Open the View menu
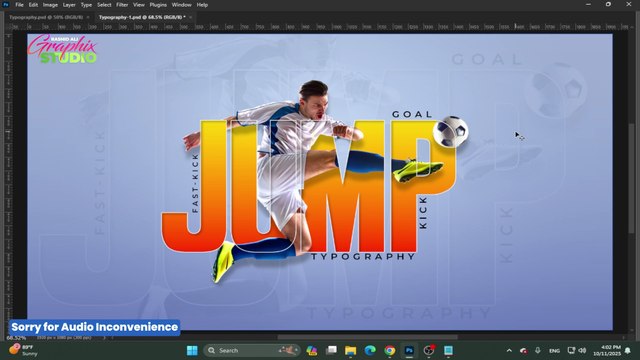The image size is (640, 360). click(139, 5)
